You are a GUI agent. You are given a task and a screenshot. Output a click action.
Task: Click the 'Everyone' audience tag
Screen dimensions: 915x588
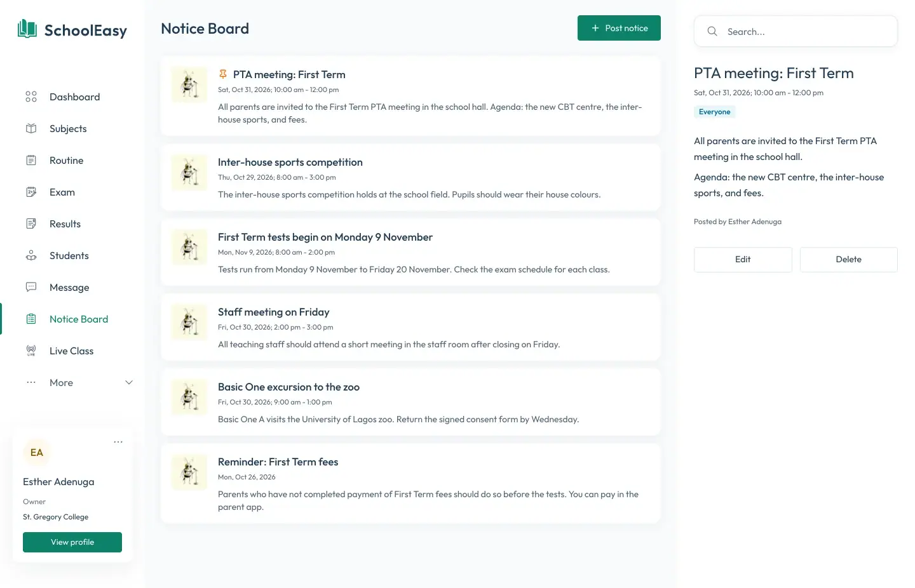pyautogui.click(x=715, y=112)
